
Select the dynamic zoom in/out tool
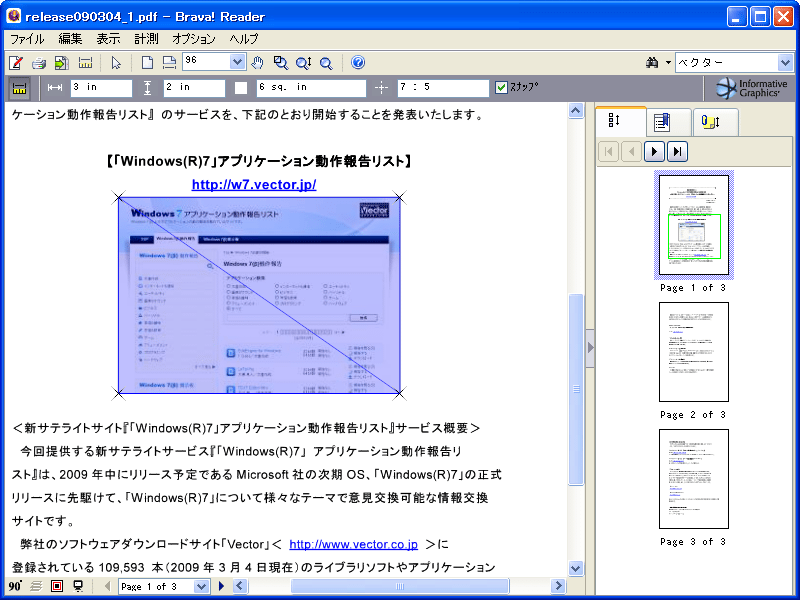click(304, 63)
